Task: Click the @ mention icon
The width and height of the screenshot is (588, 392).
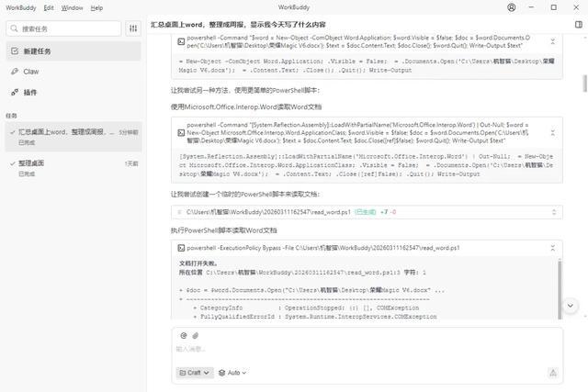Action: coord(184,335)
